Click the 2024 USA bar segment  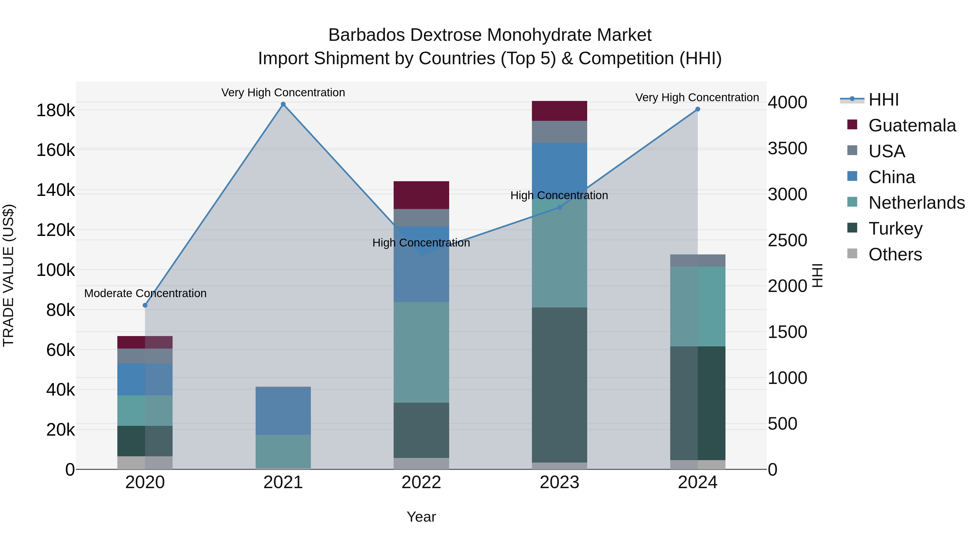[697, 261]
